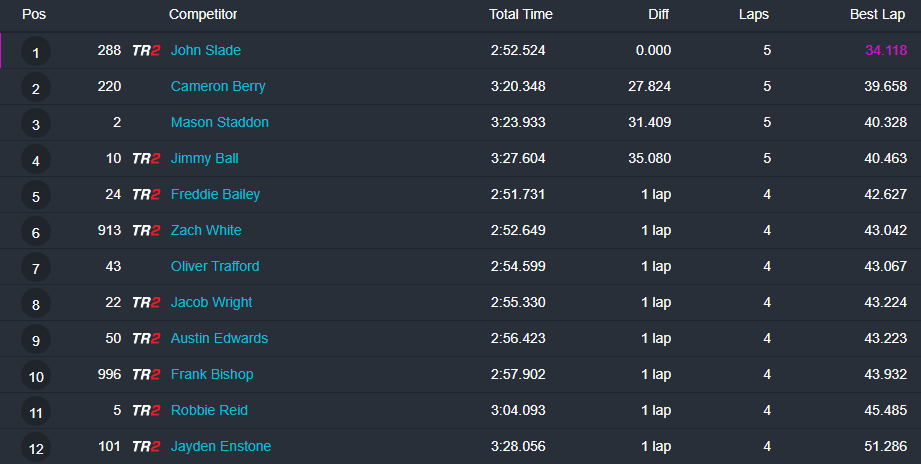This screenshot has height=464, width=921.
Task: Click position 1 circle badge
Action: click(x=36, y=52)
